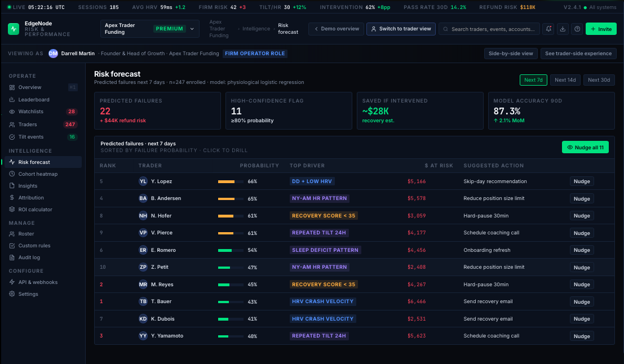This screenshot has width=624, height=364.
Task: Open Custom rules under Manage
Action: [43, 246]
